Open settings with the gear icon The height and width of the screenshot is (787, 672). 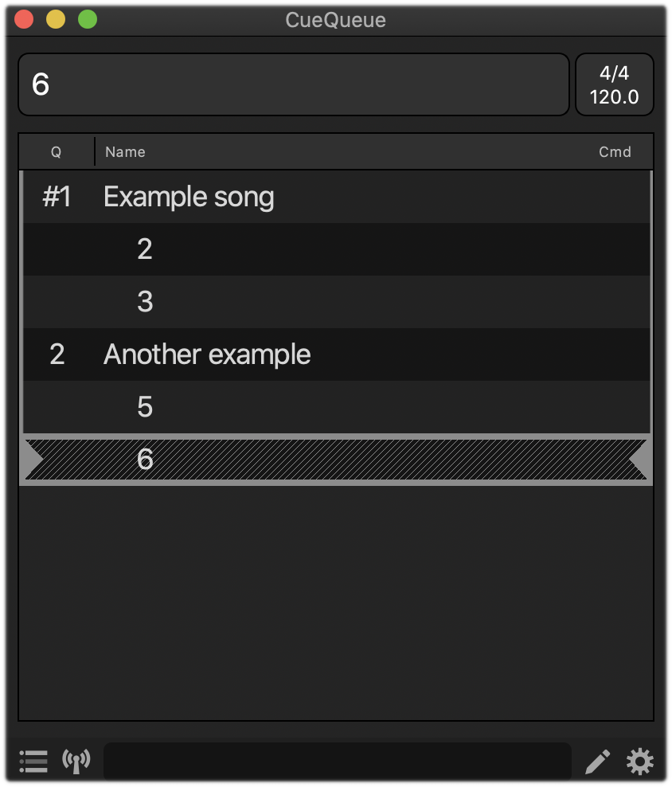point(639,762)
